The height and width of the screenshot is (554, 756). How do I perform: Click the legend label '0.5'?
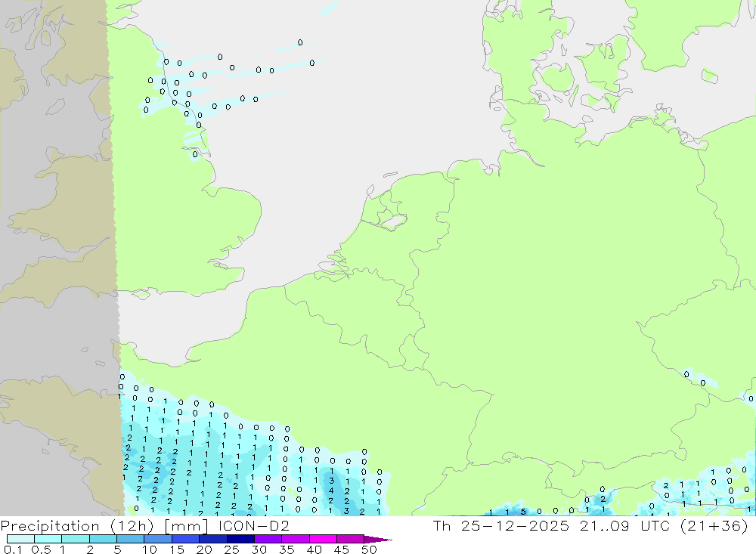(x=41, y=549)
